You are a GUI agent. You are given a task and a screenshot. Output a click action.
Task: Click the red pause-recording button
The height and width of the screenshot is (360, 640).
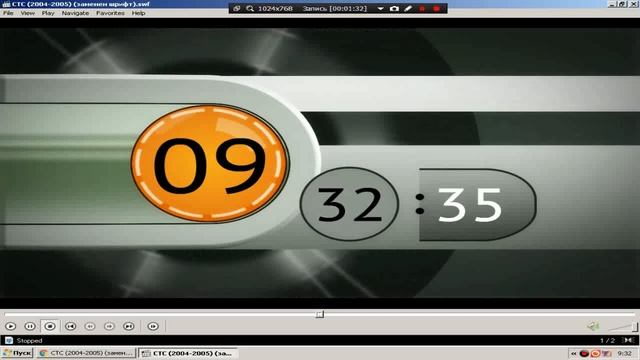(x=422, y=8)
